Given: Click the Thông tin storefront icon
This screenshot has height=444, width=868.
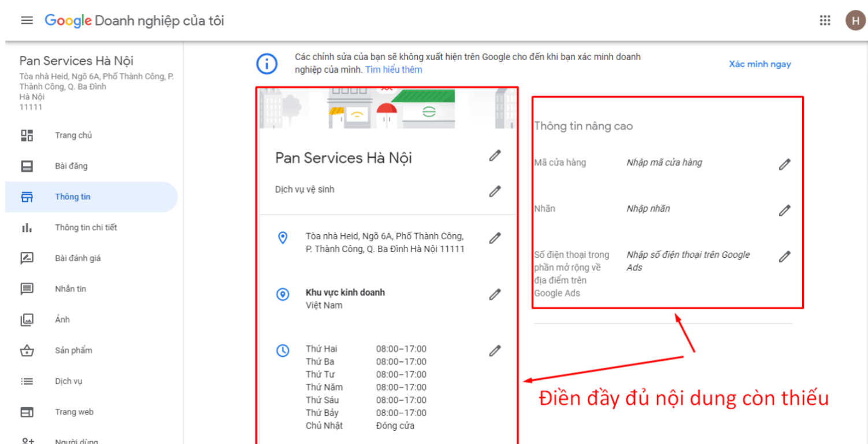Looking at the screenshot, I should pyautogui.click(x=27, y=197).
